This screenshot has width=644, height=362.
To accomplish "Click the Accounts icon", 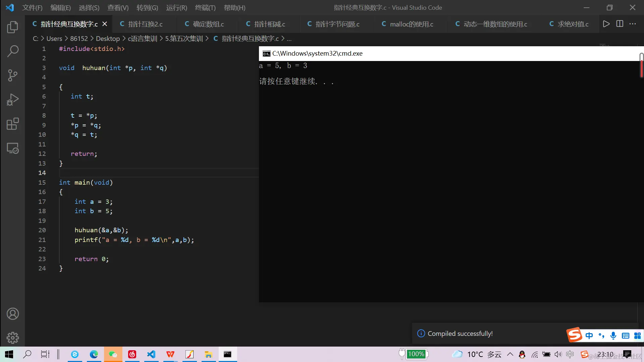I will tap(12, 314).
